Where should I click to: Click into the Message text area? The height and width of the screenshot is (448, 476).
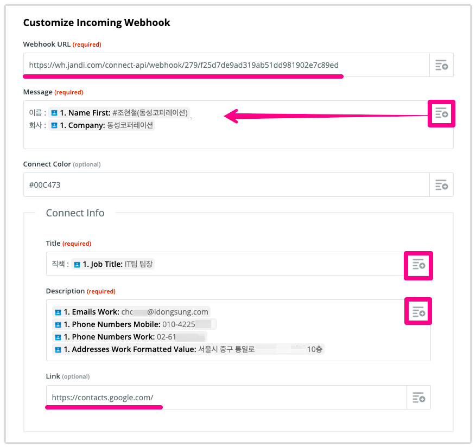pyautogui.click(x=271, y=138)
